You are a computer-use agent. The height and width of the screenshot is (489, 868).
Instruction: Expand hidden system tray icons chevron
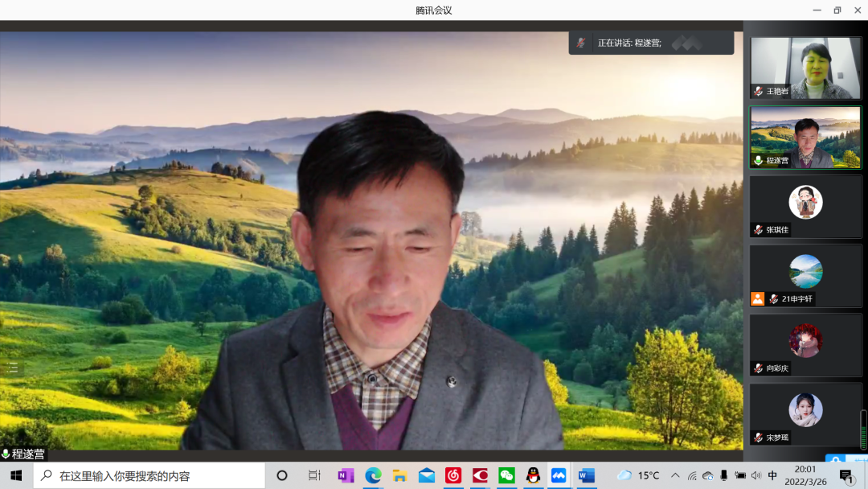pyautogui.click(x=675, y=475)
